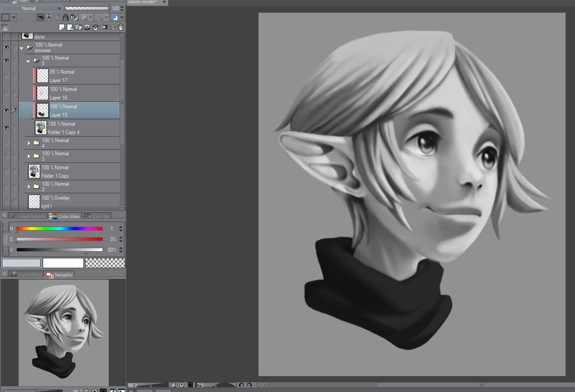Open the Normal blending mode dropdown
575x392 pixels.
click(32, 8)
